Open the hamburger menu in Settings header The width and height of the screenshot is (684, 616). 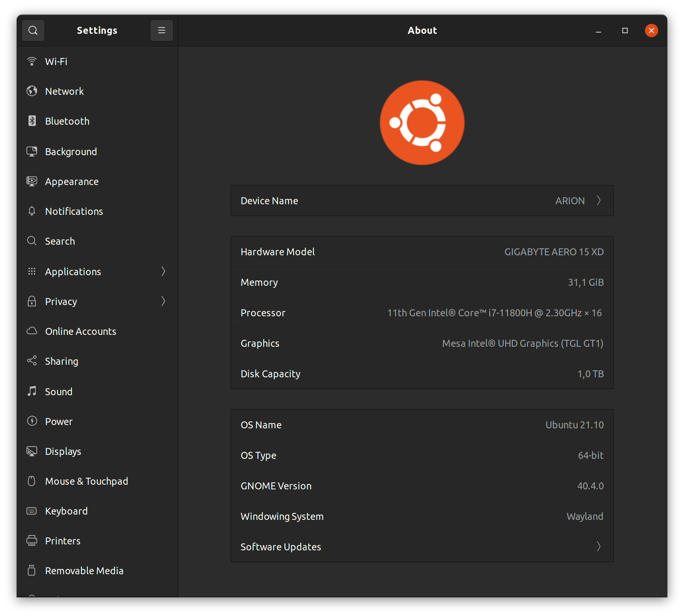point(162,31)
